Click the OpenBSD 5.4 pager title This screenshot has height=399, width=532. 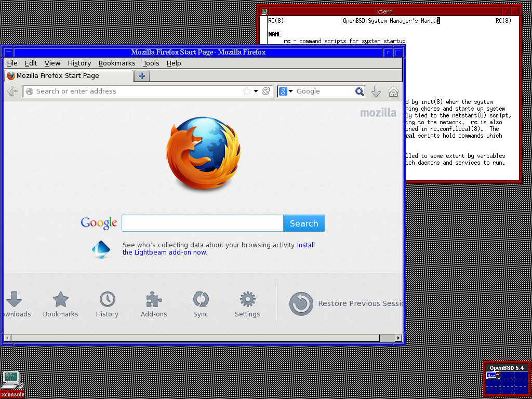point(506,368)
